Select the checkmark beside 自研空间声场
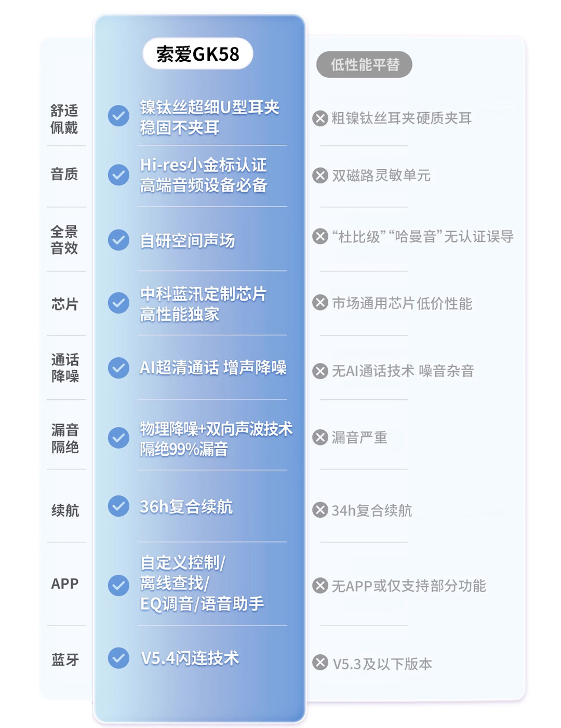 click(x=118, y=240)
